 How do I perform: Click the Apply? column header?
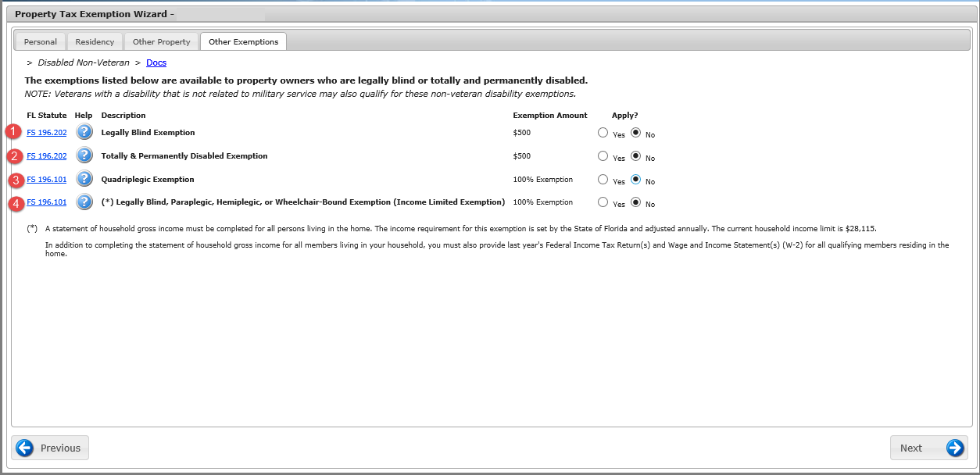pos(625,116)
